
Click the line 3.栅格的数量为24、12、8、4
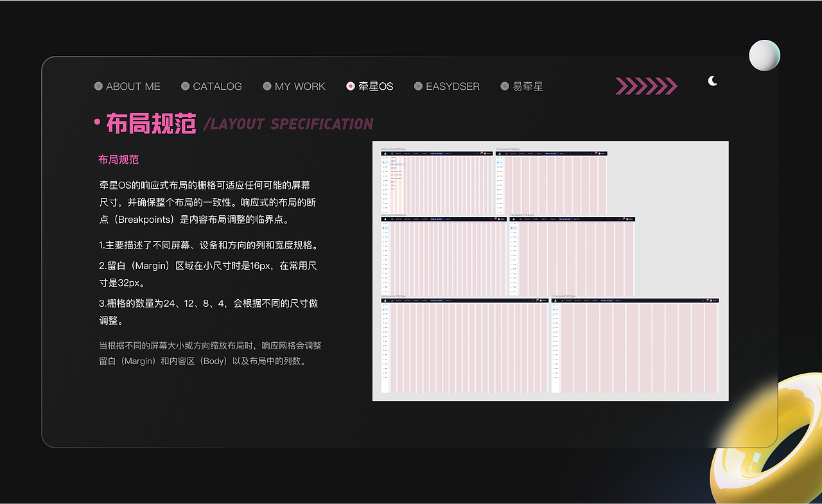(209, 312)
